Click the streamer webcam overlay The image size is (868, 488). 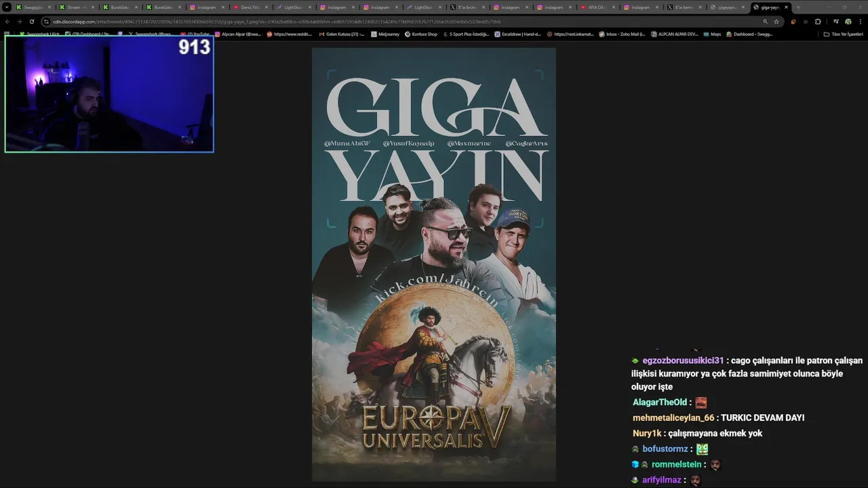tap(109, 94)
